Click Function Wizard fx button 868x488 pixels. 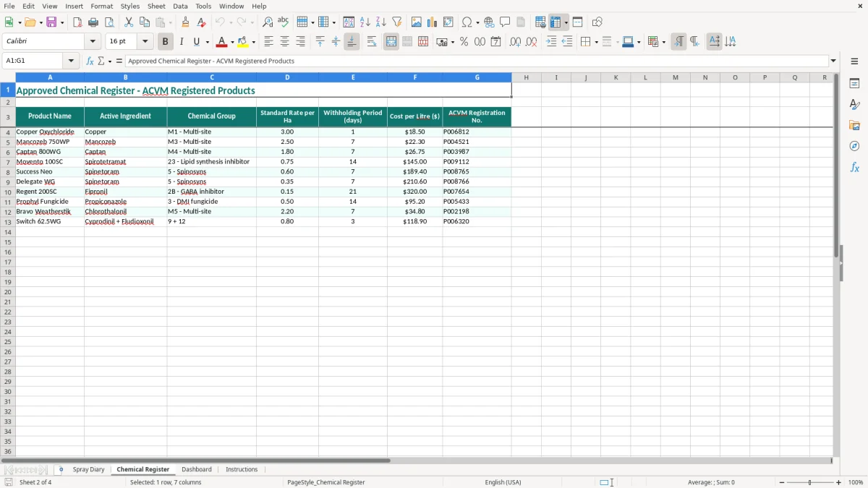click(90, 61)
